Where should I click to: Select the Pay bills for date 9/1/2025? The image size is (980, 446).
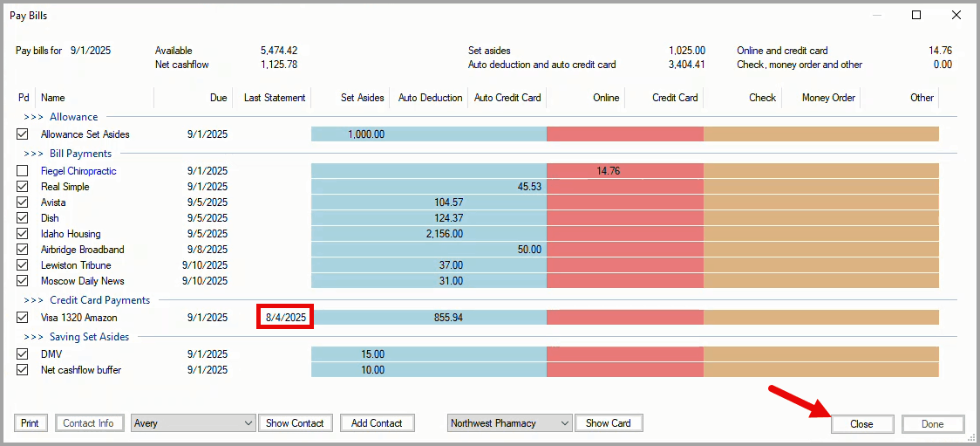pos(91,51)
